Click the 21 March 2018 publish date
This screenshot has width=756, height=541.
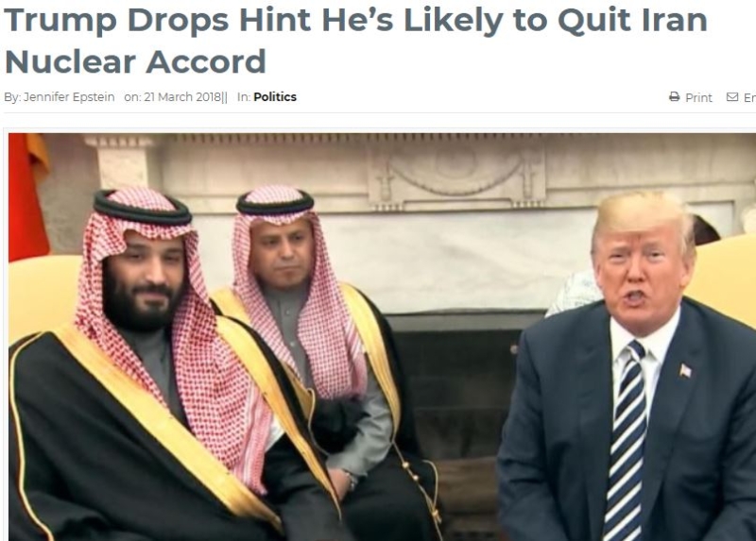coord(182,97)
